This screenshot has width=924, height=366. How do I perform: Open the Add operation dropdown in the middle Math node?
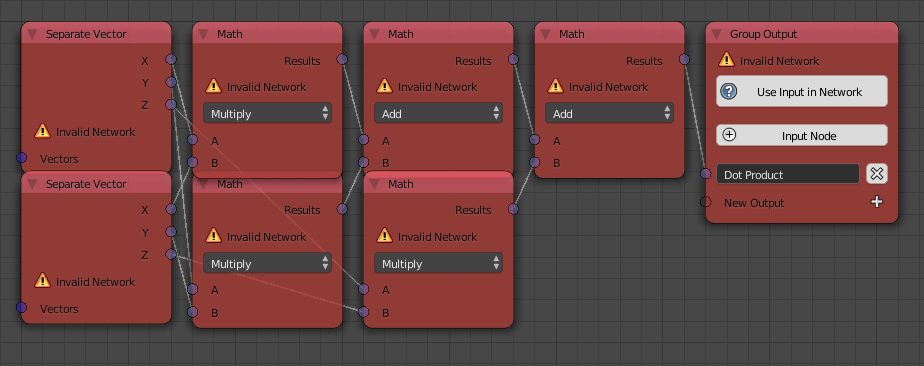pos(438,113)
